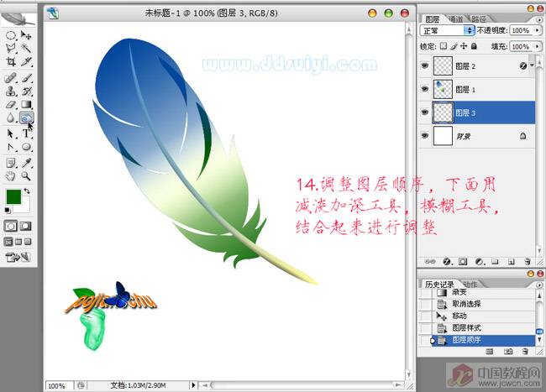
Task: Open History panel options menu
Action: [539, 285]
